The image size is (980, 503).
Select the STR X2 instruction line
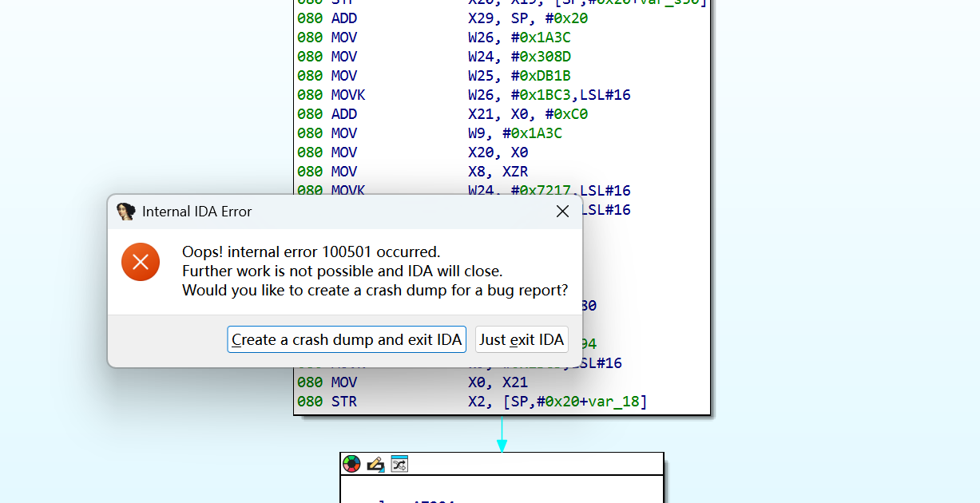click(472, 402)
